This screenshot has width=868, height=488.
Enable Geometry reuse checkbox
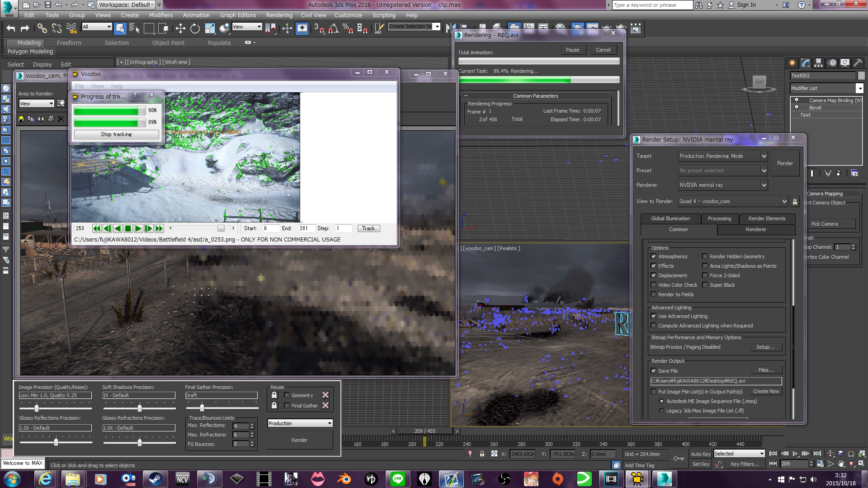coord(287,395)
